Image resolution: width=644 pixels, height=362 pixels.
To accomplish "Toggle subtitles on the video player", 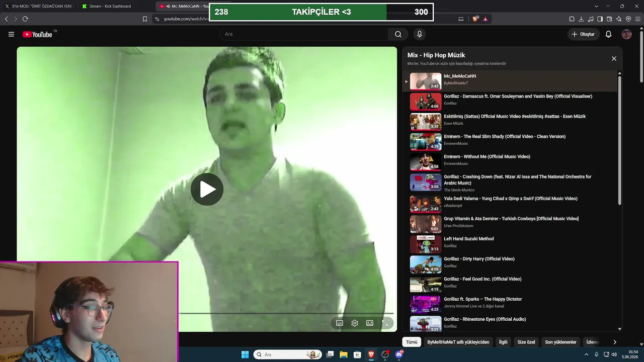I will (340, 323).
